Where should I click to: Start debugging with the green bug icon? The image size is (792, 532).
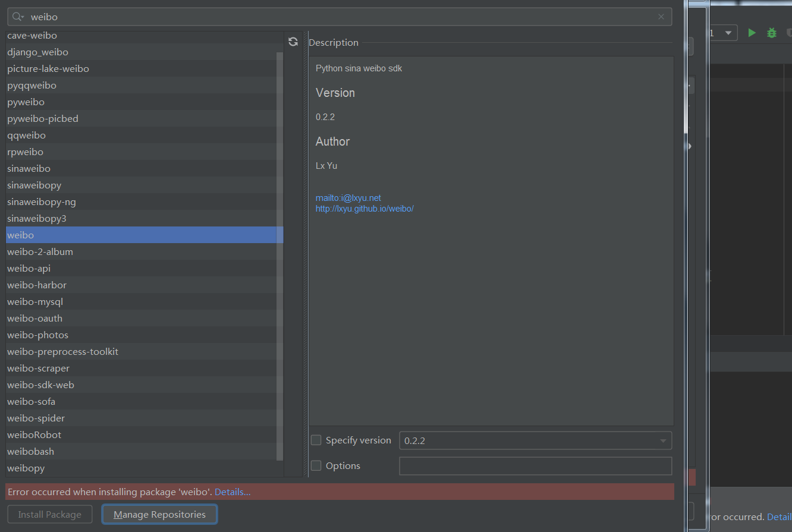(x=772, y=33)
